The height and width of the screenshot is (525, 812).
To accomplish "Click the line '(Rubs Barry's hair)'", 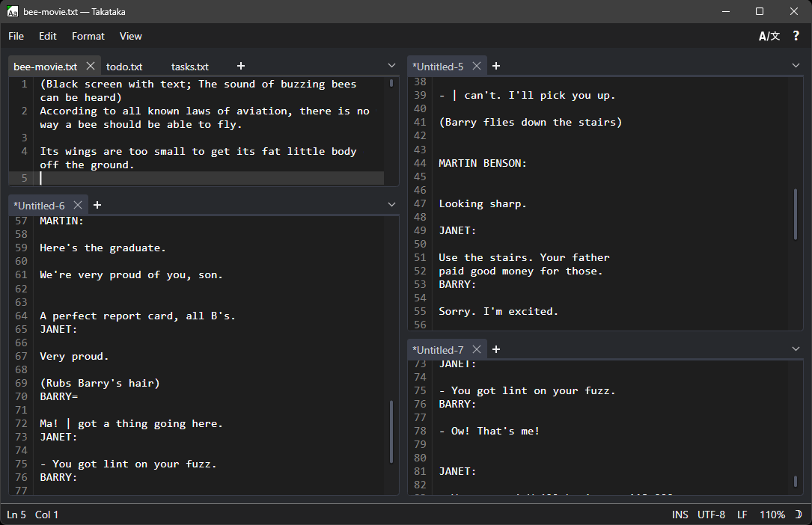I will (x=100, y=383).
